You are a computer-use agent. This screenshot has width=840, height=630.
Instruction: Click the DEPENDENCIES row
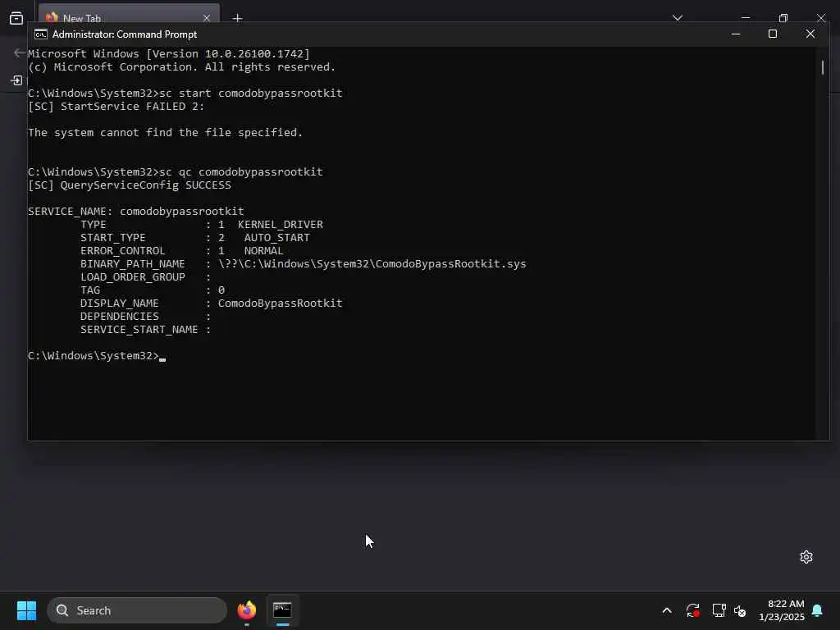click(146, 316)
